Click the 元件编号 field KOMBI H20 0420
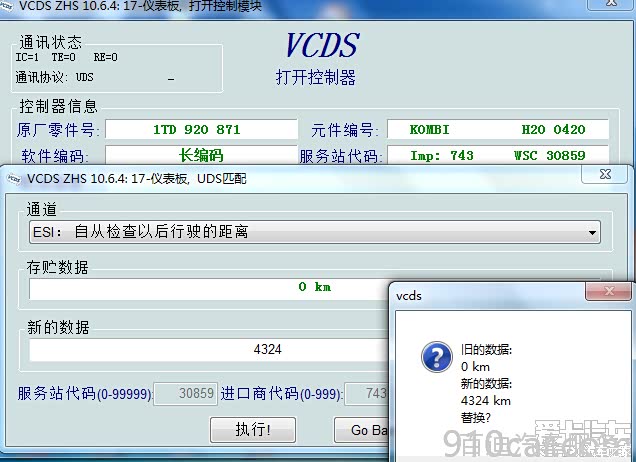 498,129
